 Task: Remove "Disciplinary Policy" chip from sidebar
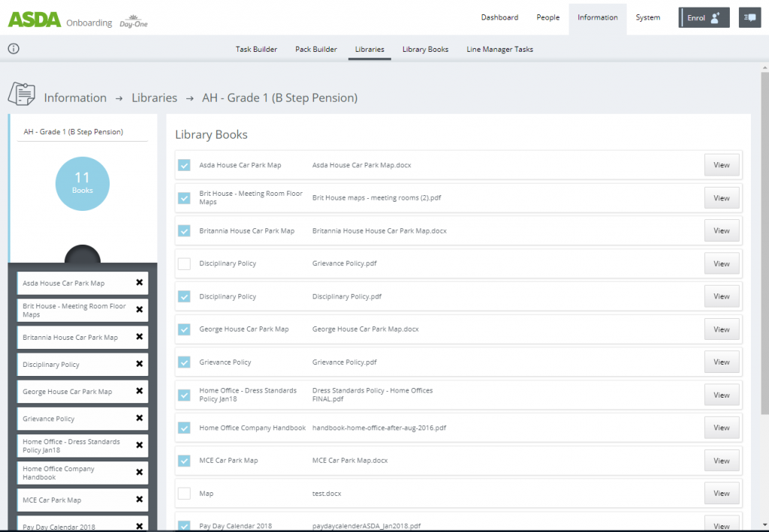tap(138, 364)
